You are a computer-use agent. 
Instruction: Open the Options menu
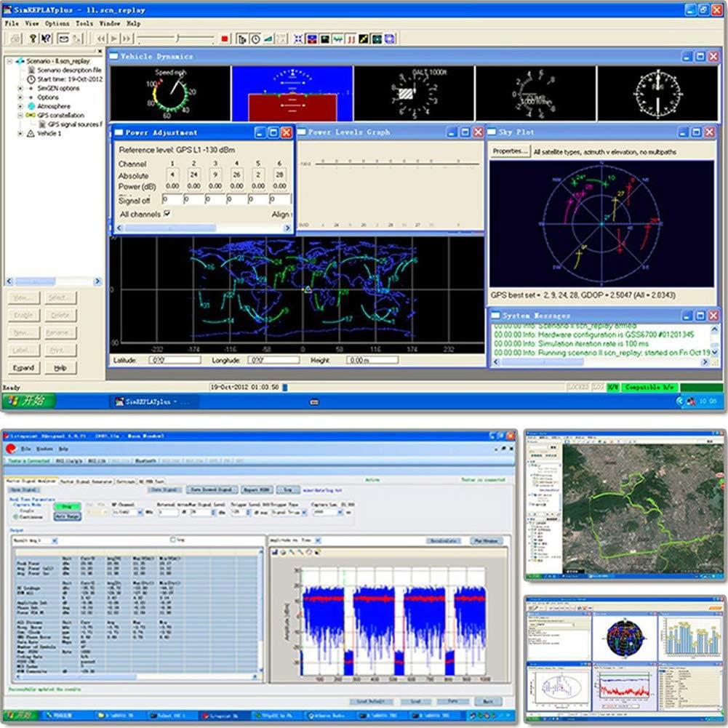(x=57, y=23)
